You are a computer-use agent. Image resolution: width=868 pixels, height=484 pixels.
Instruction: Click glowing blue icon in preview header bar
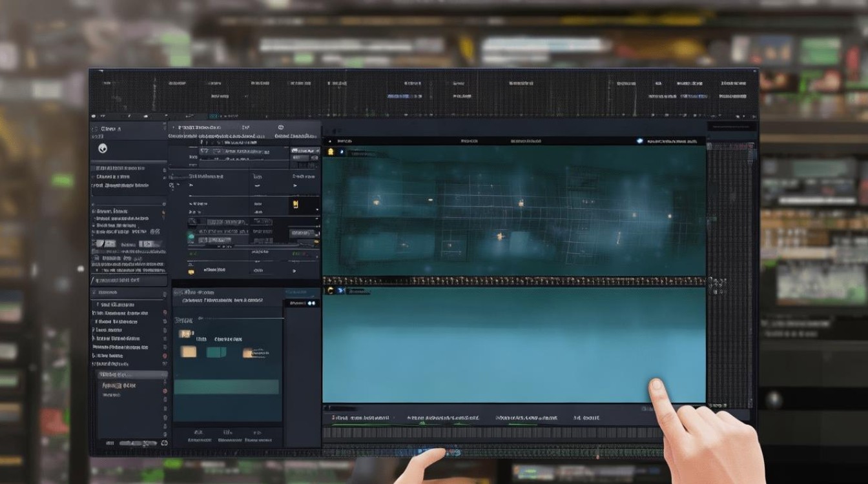[x=639, y=140]
